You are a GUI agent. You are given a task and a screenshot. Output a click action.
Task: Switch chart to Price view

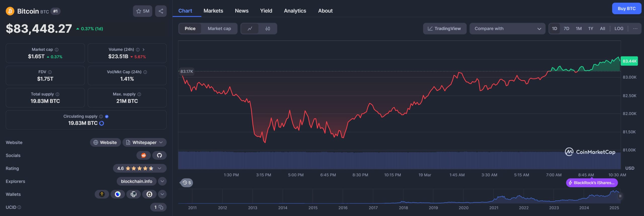click(190, 28)
